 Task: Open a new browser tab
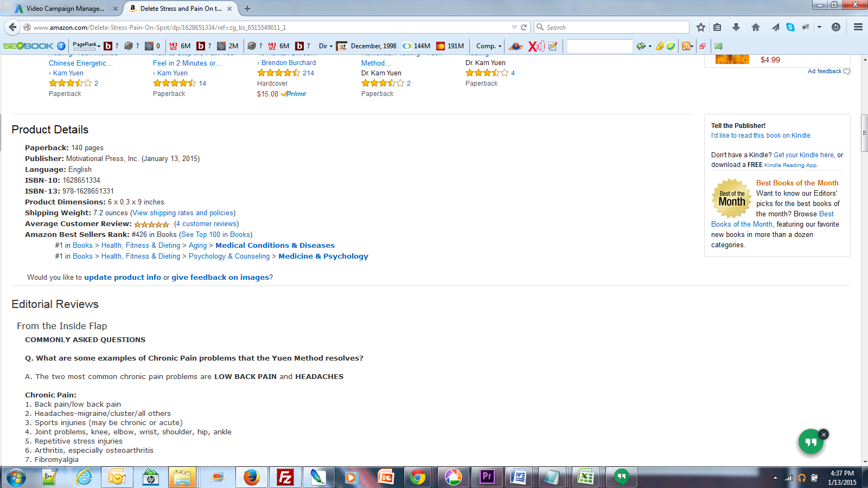coord(247,9)
